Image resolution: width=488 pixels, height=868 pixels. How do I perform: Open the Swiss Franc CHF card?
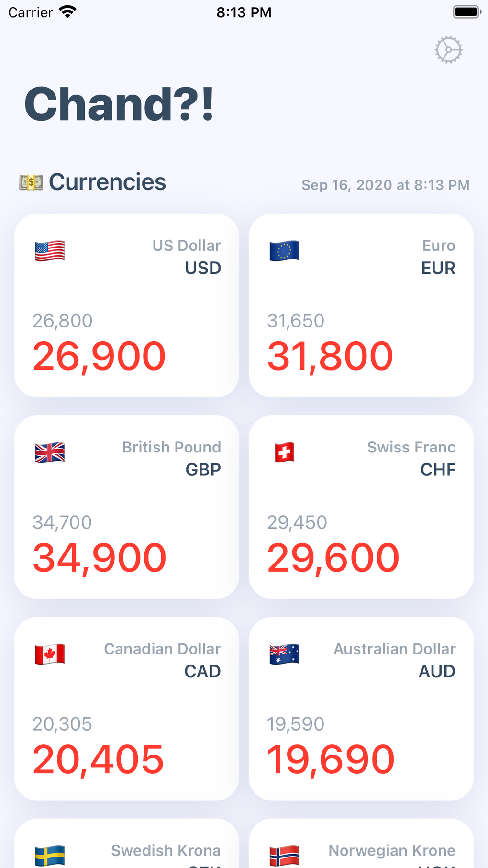pyautogui.click(x=361, y=507)
